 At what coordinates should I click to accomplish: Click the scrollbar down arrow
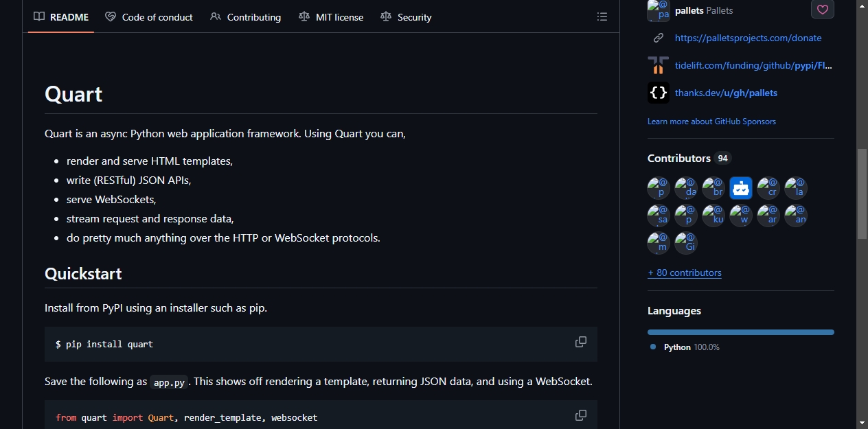[862, 423]
